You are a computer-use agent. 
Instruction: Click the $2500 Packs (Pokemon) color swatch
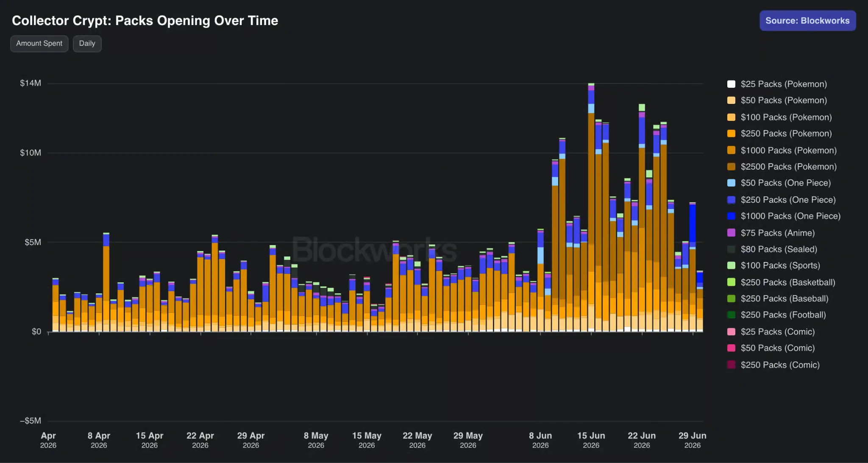[731, 167]
